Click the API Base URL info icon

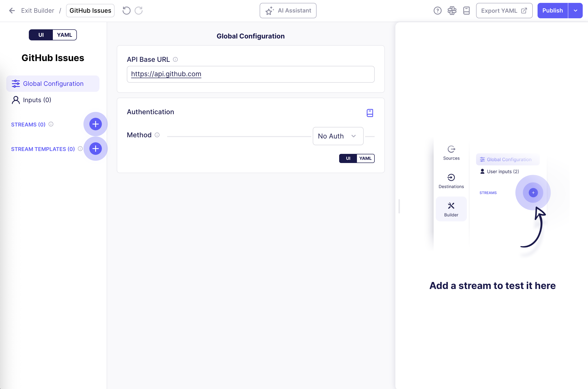pos(175,60)
